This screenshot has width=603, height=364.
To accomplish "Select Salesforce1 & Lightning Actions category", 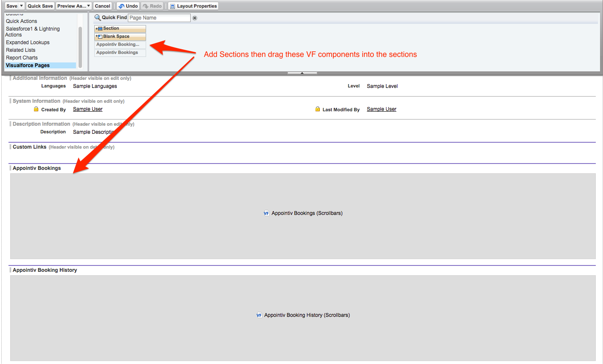I will click(33, 32).
